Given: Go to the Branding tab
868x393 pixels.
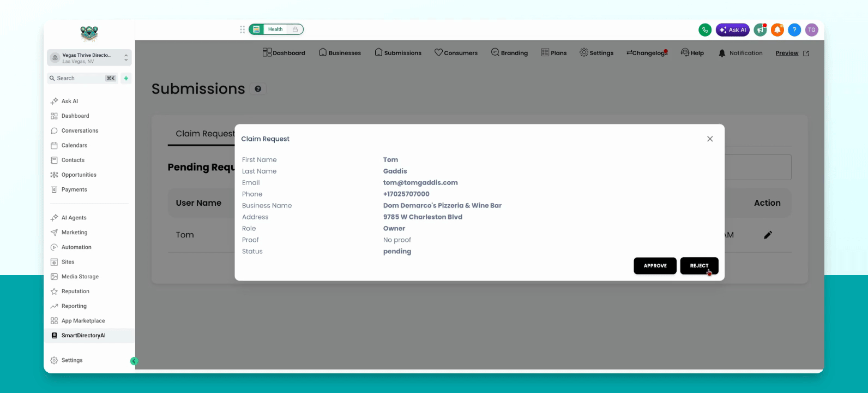Looking at the screenshot, I should coord(509,53).
